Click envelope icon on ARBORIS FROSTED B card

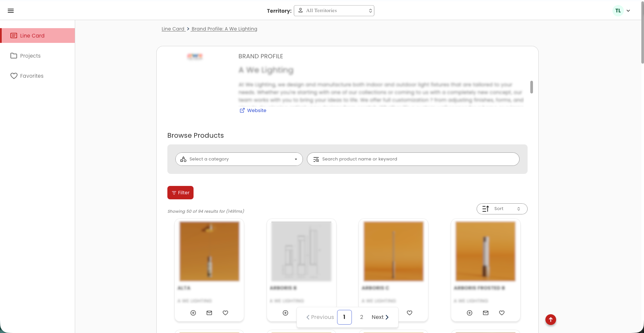(x=486, y=313)
